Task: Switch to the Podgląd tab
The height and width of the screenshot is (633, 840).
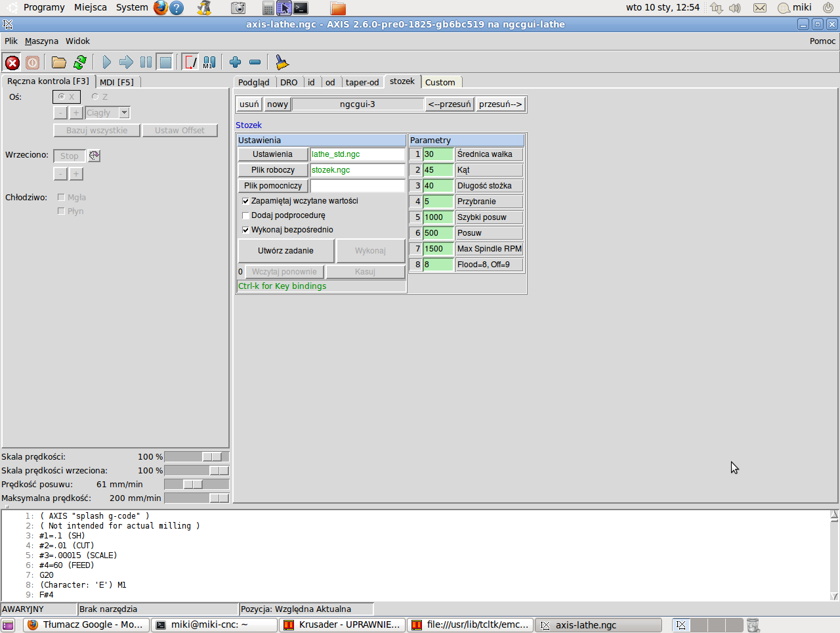Action: coord(254,82)
